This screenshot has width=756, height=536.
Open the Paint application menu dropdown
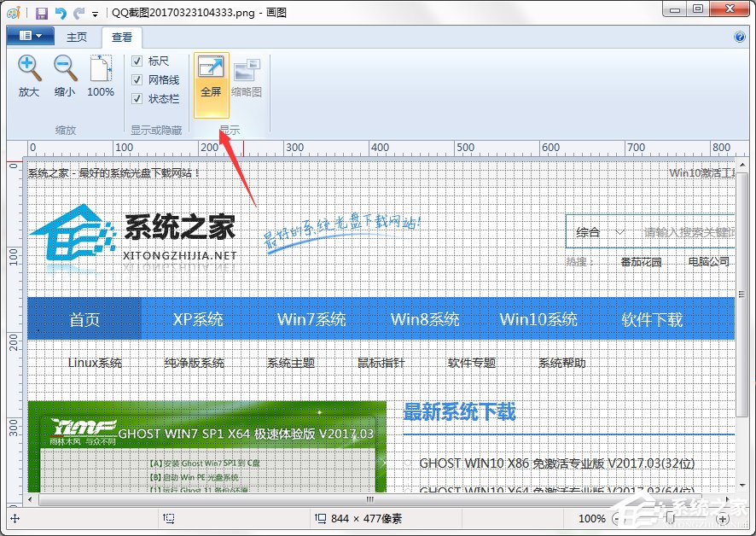30,35
